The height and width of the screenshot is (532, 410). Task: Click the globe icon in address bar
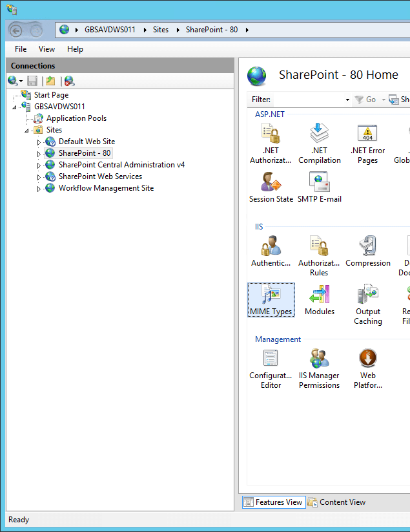click(x=64, y=30)
